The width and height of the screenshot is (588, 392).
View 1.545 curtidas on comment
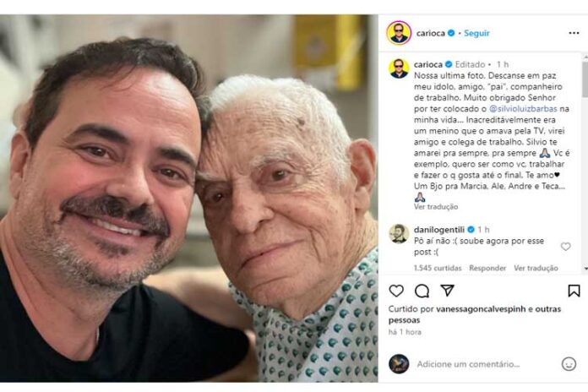point(438,268)
